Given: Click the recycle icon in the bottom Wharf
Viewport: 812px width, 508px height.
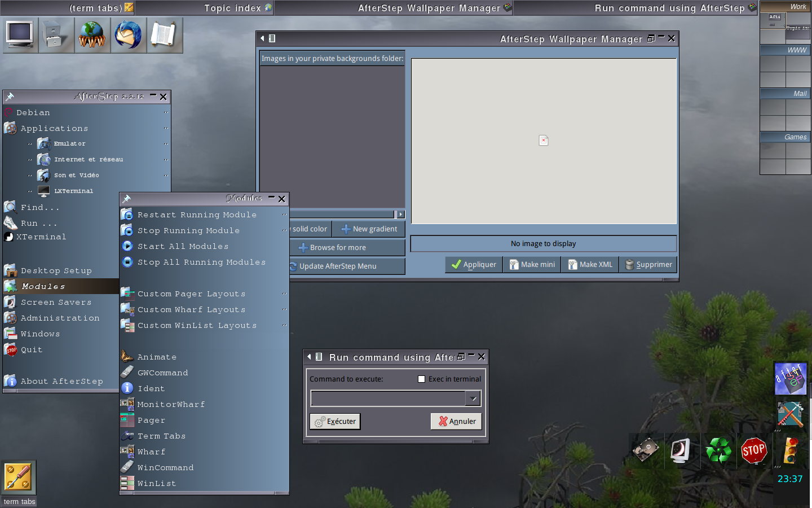Looking at the screenshot, I should (718, 450).
